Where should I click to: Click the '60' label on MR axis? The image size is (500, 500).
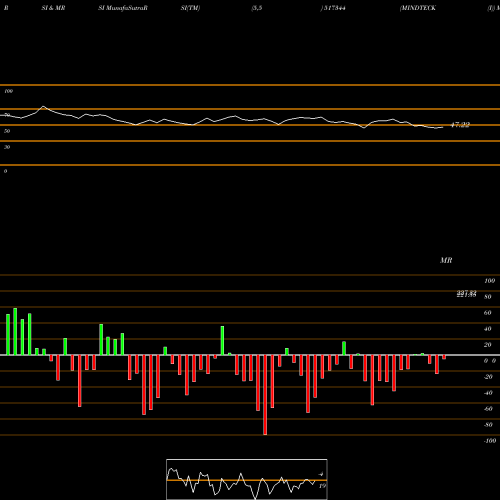[488, 313]
